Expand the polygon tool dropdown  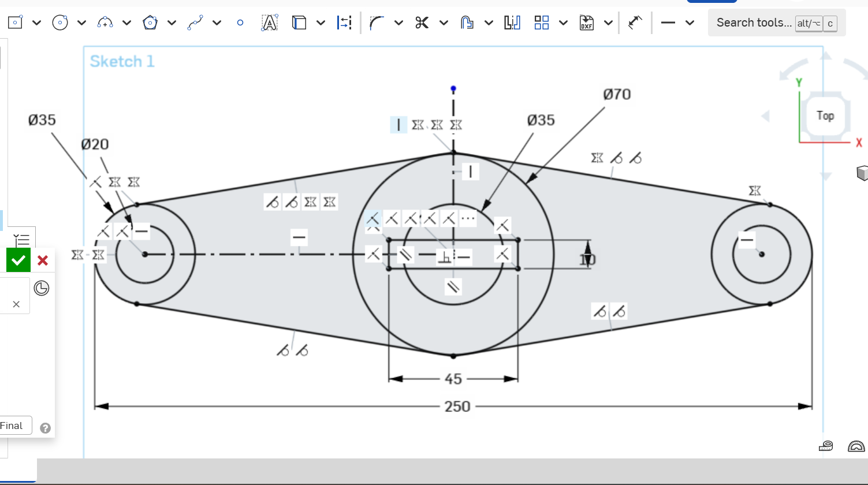pos(172,23)
